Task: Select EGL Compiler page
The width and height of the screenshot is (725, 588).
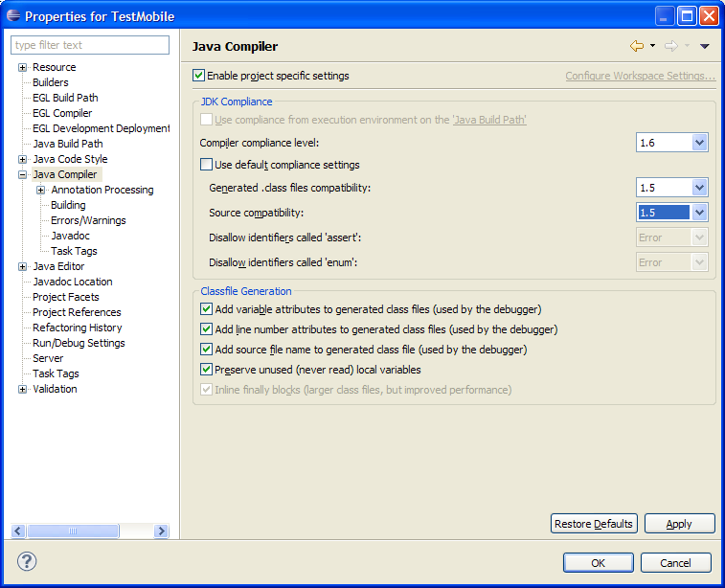Action: (x=62, y=113)
